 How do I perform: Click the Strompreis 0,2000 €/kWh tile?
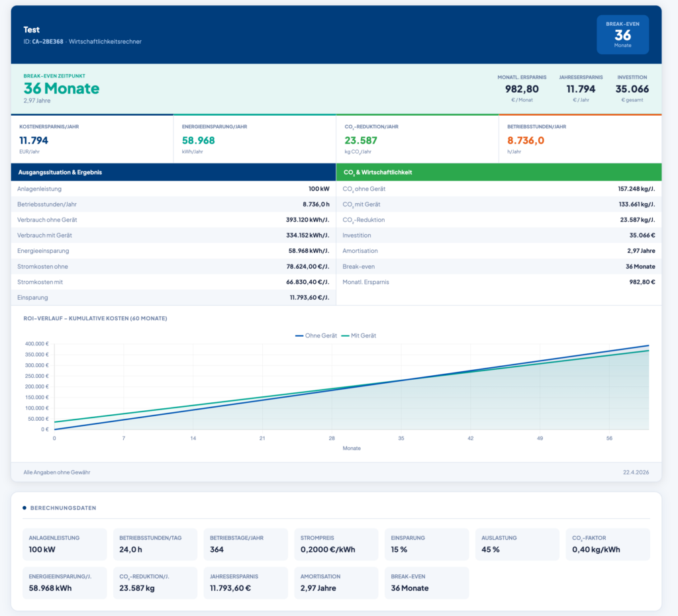[336, 544]
